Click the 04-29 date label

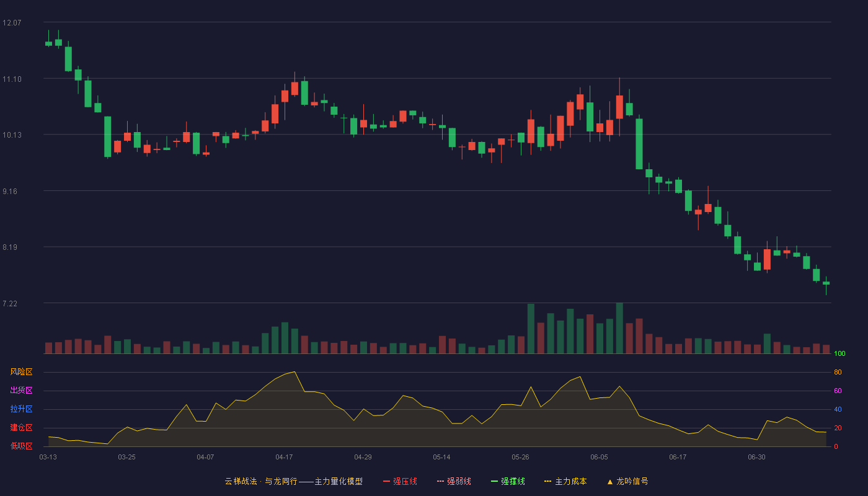(x=363, y=457)
